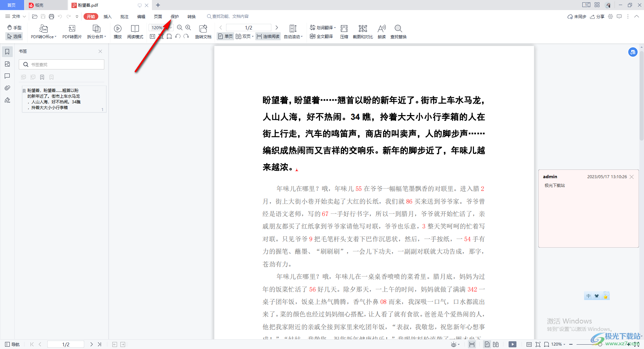
Task: Select the Hand (手型) tool
Action: click(x=14, y=28)
